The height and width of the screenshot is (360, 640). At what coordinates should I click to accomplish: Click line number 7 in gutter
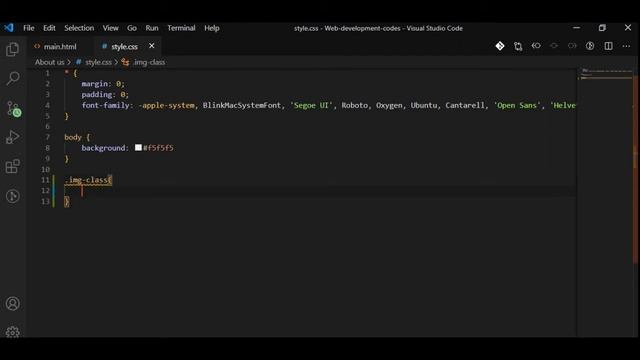47,137
